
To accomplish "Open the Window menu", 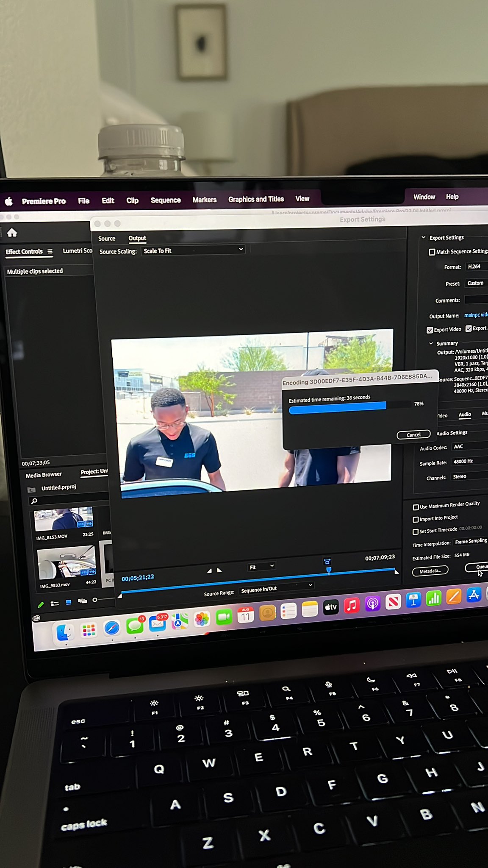I will coord(424,197).
